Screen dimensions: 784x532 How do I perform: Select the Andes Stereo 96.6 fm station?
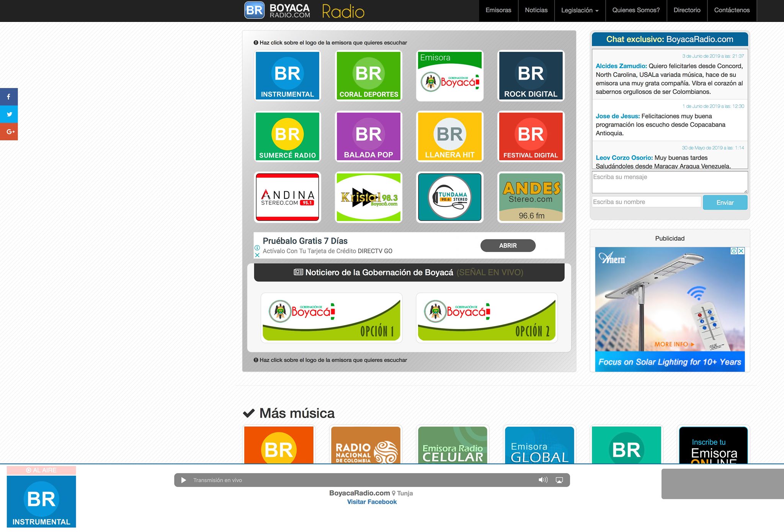pyautogui.click(x=531, y=197)
